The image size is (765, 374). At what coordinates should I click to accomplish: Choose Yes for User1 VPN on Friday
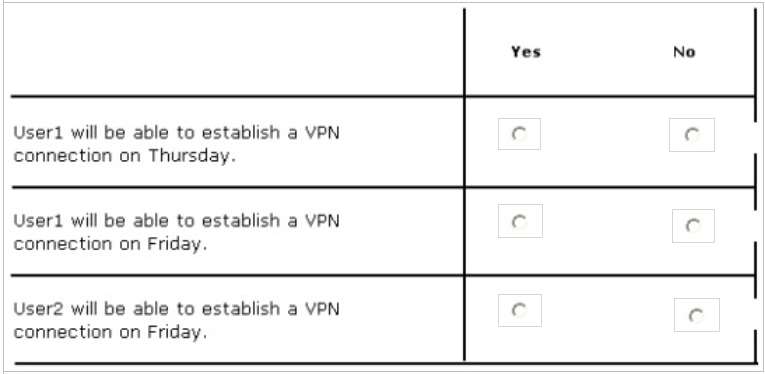(x=520, y=221)
